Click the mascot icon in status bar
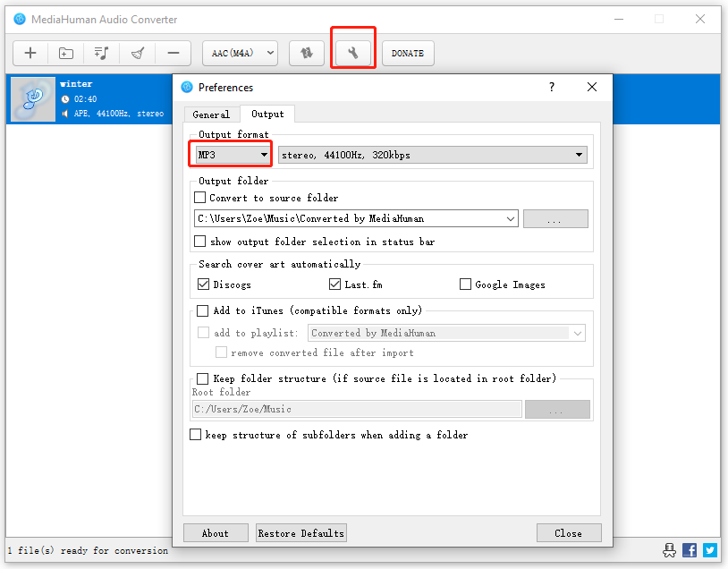728x569 pixels. pyautogui.click(x=670, y=550)
